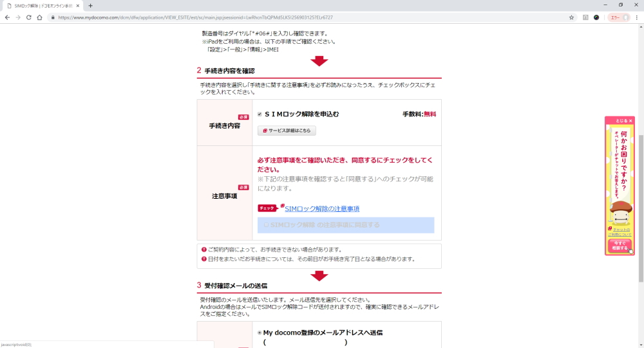Close the SIMロック解除 tab

[78, 6]
